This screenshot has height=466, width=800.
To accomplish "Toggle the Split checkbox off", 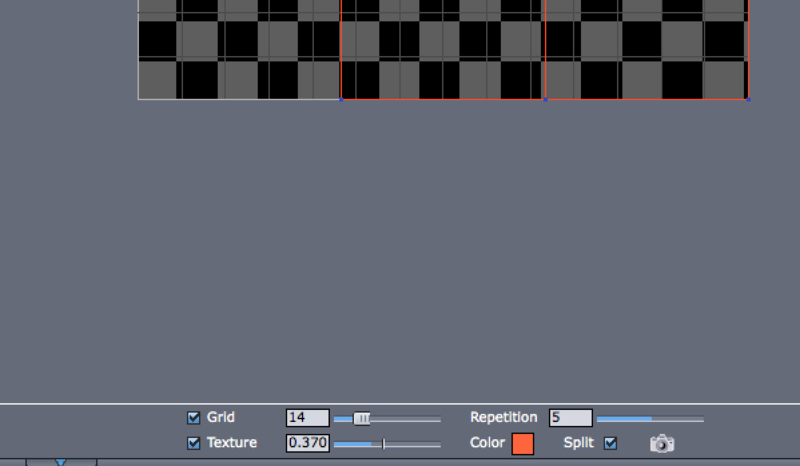I will coord(610,443).
